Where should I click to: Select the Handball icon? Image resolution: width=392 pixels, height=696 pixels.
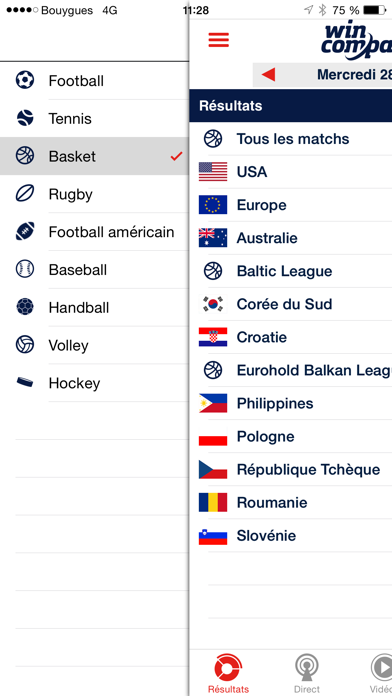click(x=25, y=307)
